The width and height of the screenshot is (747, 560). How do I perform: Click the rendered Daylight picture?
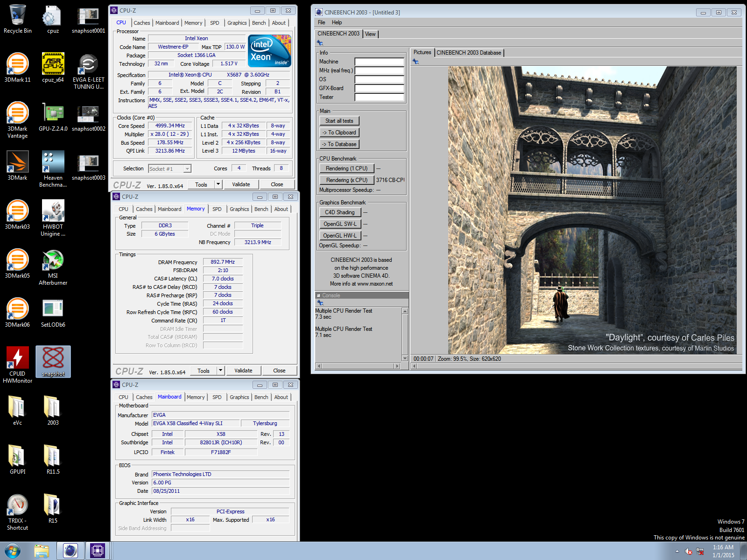[x=592, y=210]
